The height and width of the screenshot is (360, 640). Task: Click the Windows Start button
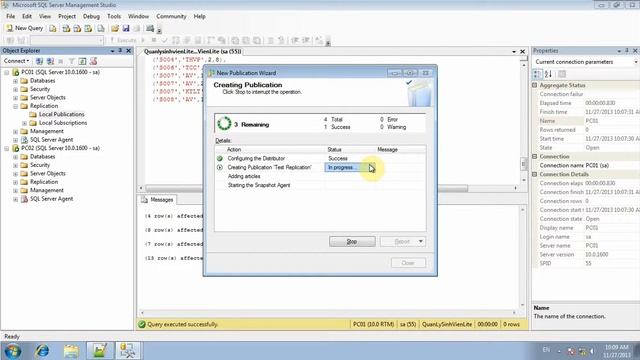coord(12,351)
